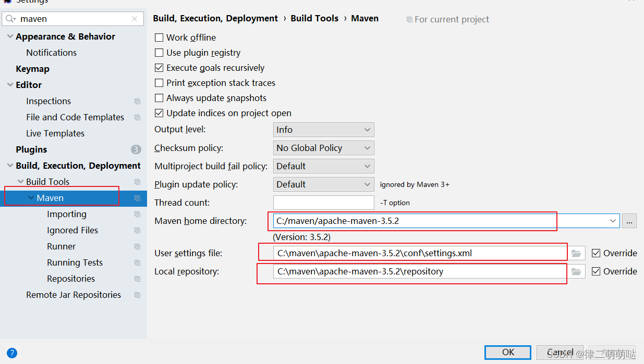The height and width of the screenshot is (364, 644).
Task: Click the project-level icon beside File and Code Templates
Action: pyautogui.click(x=138, y=117)
